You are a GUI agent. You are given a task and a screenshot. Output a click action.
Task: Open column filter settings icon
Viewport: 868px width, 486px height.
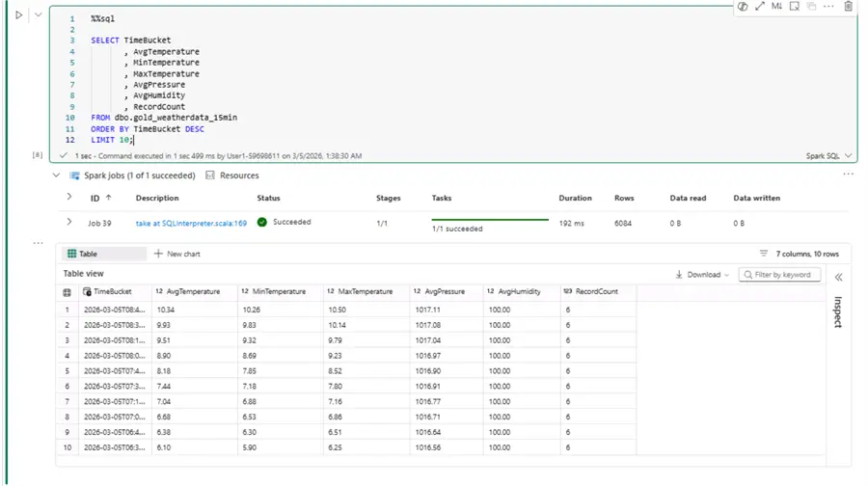point(764,254)
